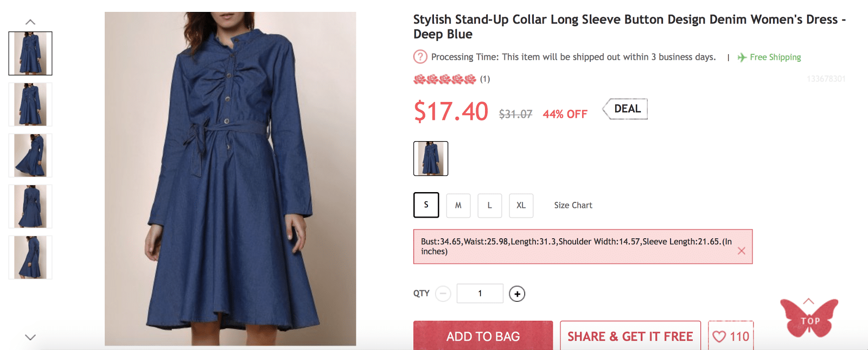Click the processing time question mark icon

[420, 57]
